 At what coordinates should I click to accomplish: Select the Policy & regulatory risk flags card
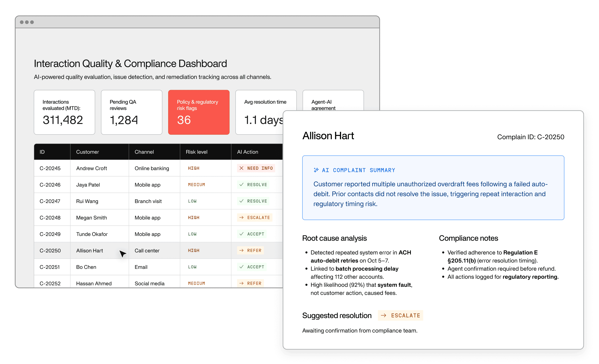[x=199, y=112]
